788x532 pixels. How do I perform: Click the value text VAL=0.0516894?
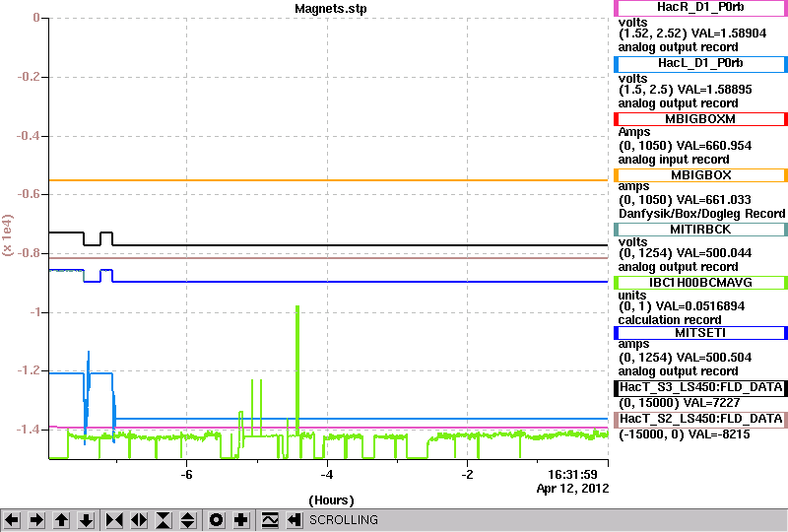pyautogui.click(x=700, y=306)
